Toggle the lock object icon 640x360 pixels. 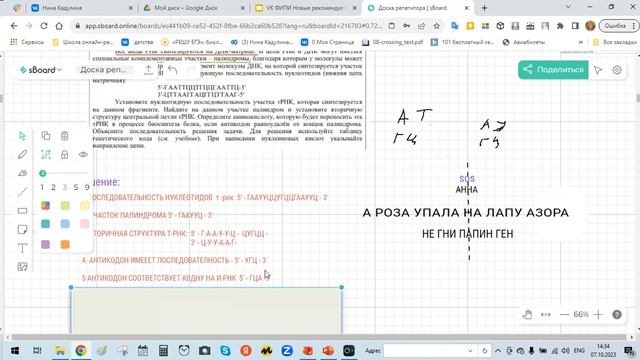[x=64, y=155]
